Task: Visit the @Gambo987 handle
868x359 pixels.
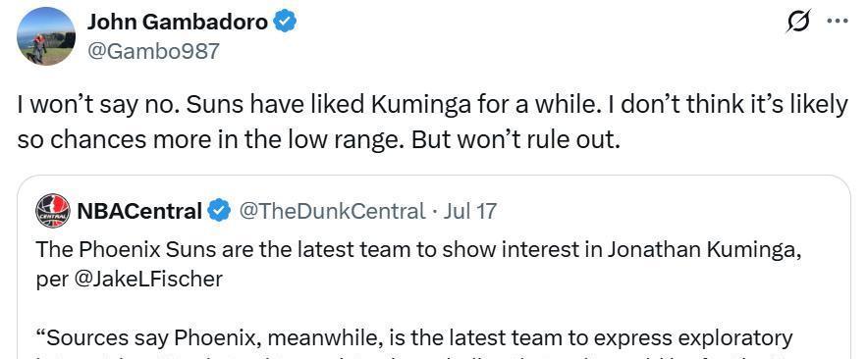Action: (153, 51)
